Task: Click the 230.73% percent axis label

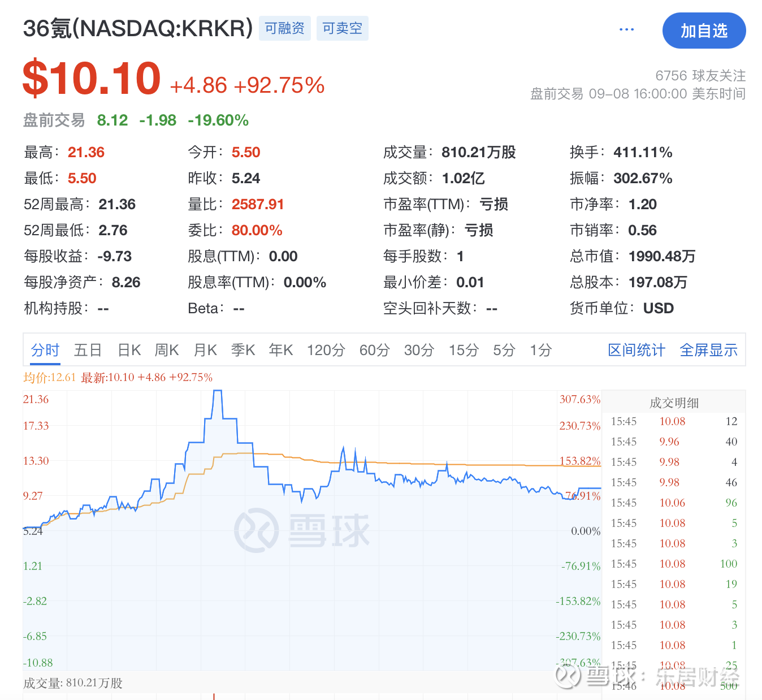Action: (580, 426)
